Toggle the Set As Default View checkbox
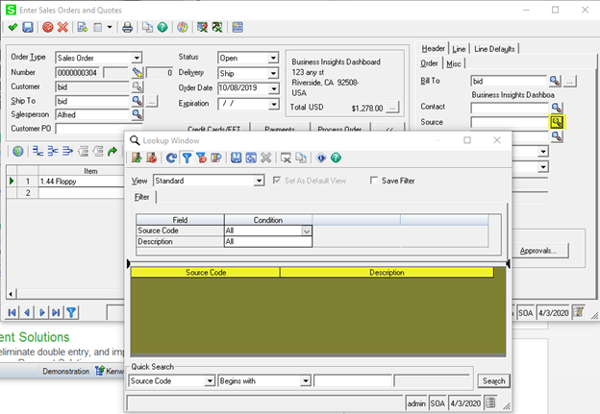The height and width of the screenshot is (414, 600). click(x=277, y=181)
